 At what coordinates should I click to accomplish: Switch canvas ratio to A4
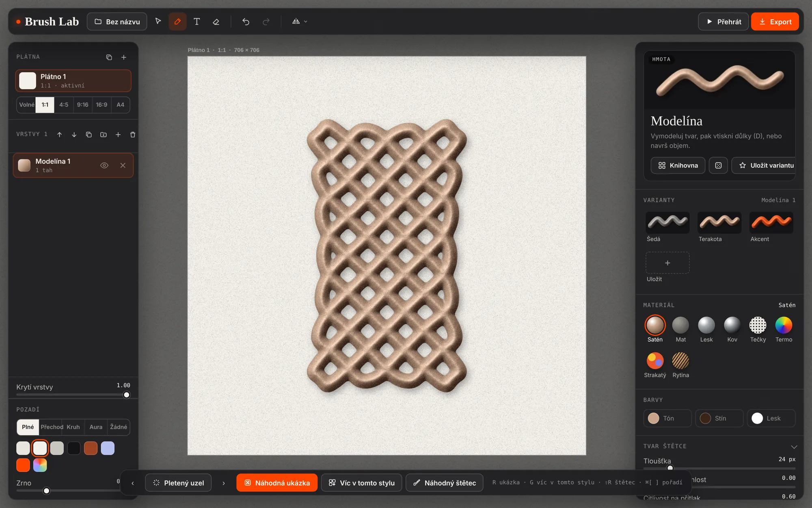(x=120, y=105)
